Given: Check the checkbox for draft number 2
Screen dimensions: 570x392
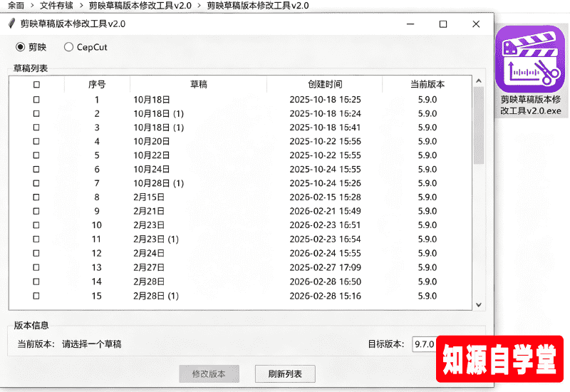Looking at the screenshot, I should coord(36,113).
